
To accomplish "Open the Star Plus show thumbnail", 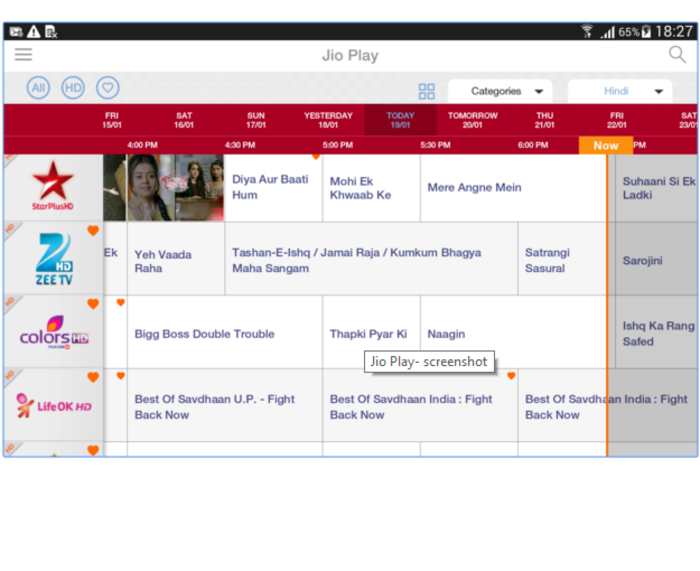I will (164, 188).
